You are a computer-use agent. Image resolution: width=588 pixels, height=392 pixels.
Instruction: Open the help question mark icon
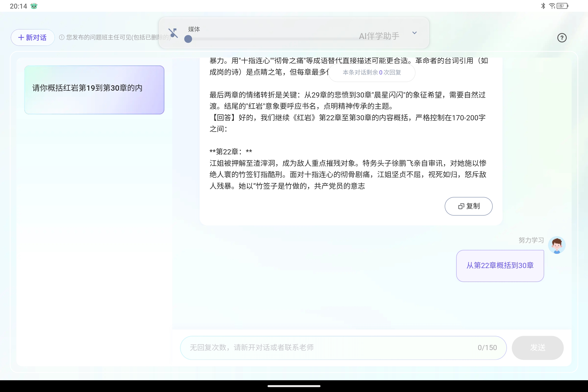[562, 38]
